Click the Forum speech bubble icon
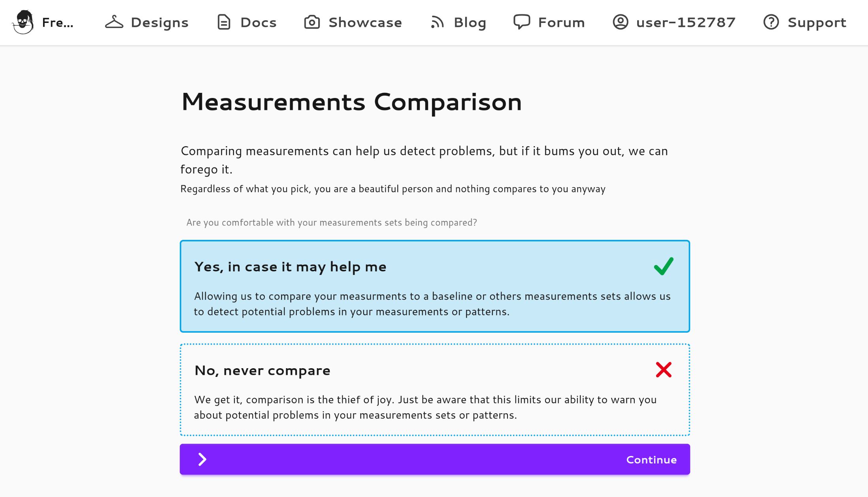 [x=522, y=22]
